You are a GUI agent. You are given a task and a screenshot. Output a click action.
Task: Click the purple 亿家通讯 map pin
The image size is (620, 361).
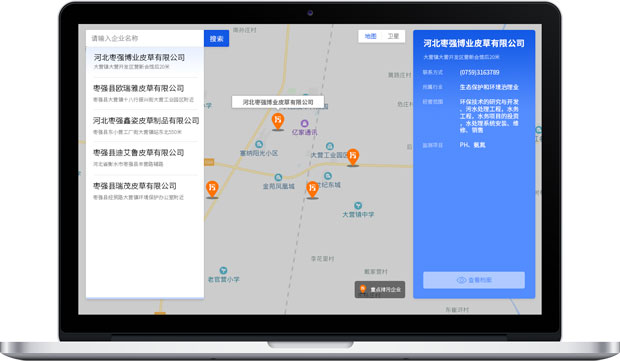[304, 123]
